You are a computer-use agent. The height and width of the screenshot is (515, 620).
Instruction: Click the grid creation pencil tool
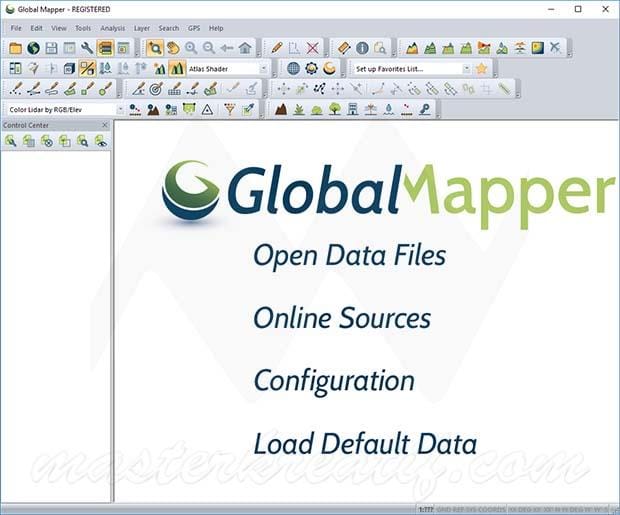[x=174, y=89]
